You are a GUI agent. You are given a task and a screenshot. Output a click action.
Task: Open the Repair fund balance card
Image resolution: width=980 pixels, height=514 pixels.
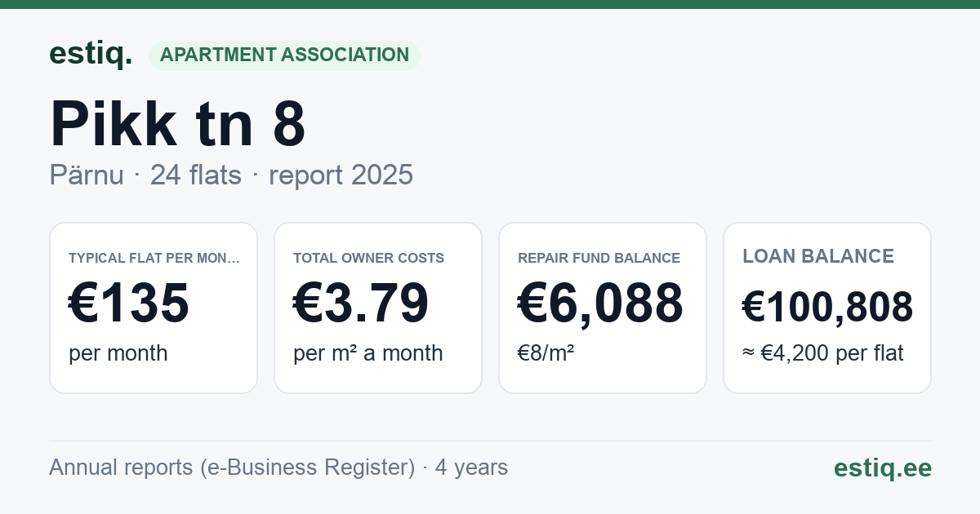tap(603, 308)
